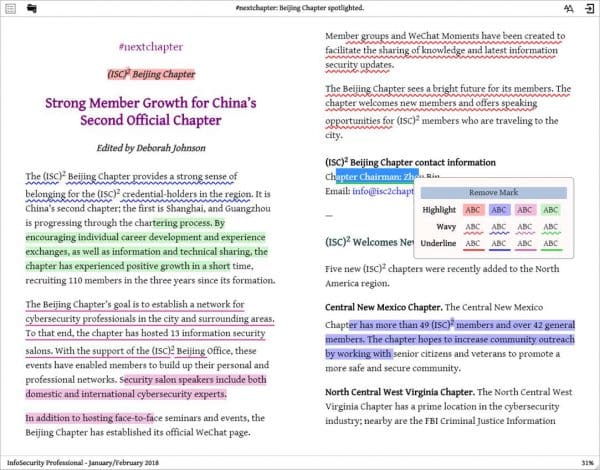The width and height of the screenshot is (600, 470).
Task: Click the blue highlighted 'members. The chapter hopes' line
Action: click(450, 339)
